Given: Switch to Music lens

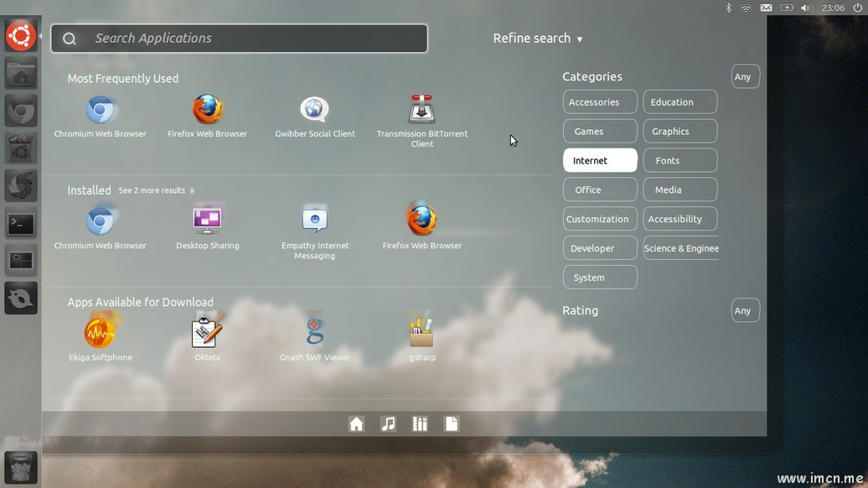Looking at the screenshot, I should [388, 423].
